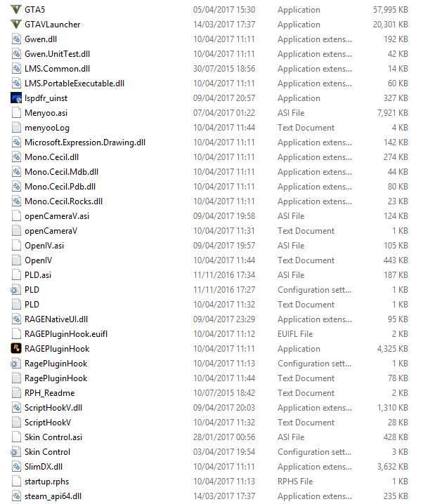Viewport: 430px width, 504px height.
Task: Click the RAGEPluginHook.euifl file icon
Action: coord(16,334)
